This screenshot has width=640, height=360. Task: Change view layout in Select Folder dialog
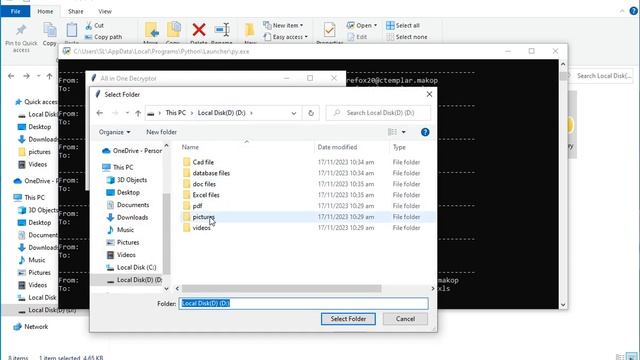pos(392,132)
